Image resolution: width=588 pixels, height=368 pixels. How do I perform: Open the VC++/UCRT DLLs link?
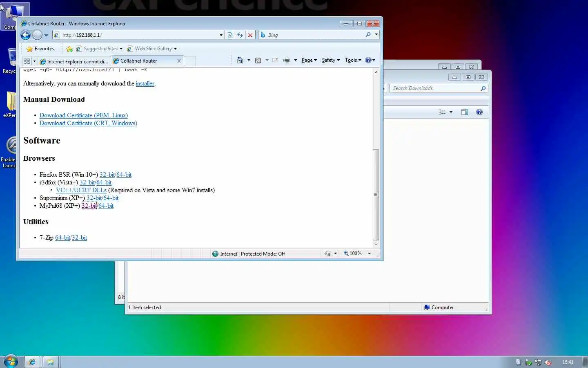click(81, 190)
